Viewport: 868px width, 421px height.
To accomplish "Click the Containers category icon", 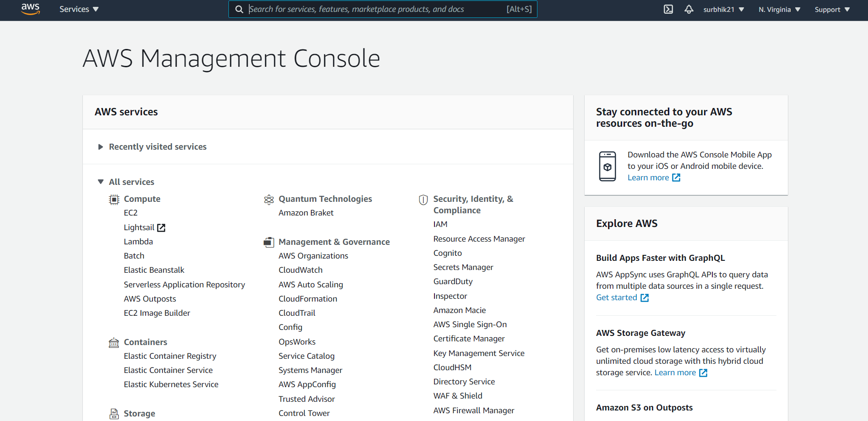I will pos(114,342).
